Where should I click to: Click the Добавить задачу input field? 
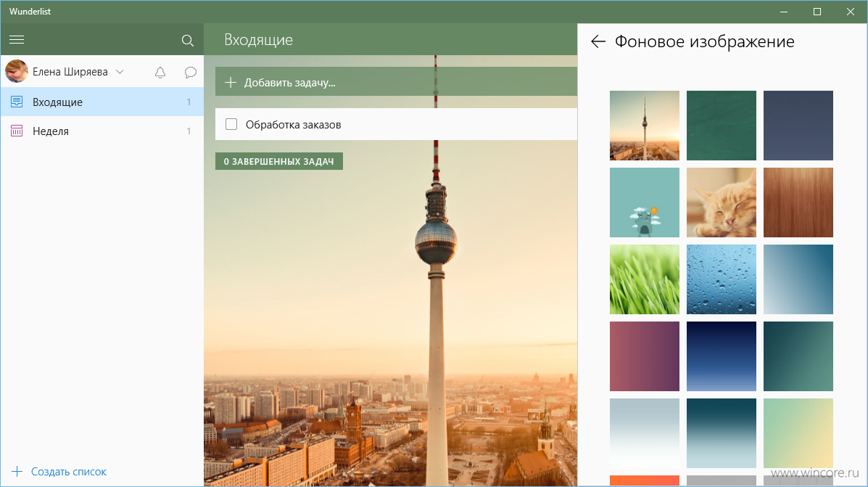(397, 82)
